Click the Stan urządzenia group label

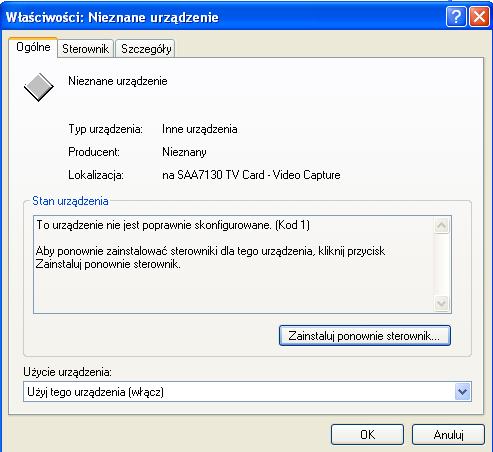tap(70, 201)
